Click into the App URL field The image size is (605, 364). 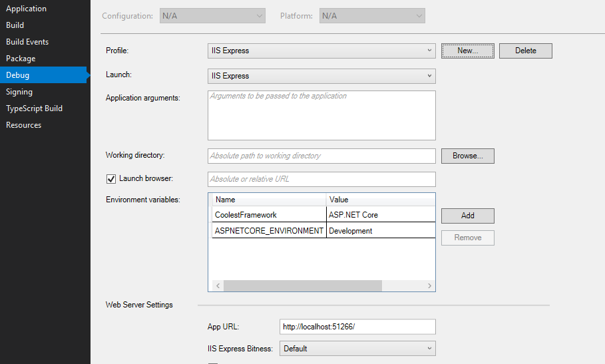click(357, 327)
